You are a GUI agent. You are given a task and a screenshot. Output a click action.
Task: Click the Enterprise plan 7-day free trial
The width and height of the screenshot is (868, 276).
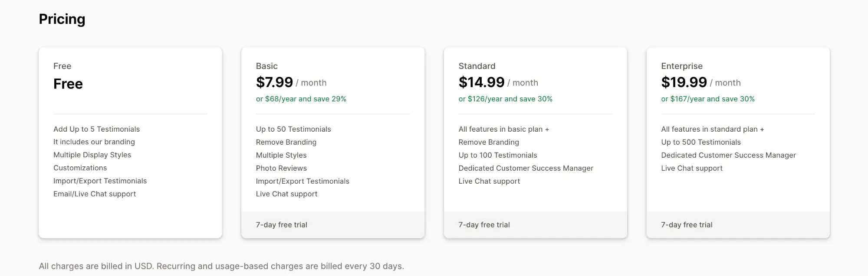click(687, 225)
